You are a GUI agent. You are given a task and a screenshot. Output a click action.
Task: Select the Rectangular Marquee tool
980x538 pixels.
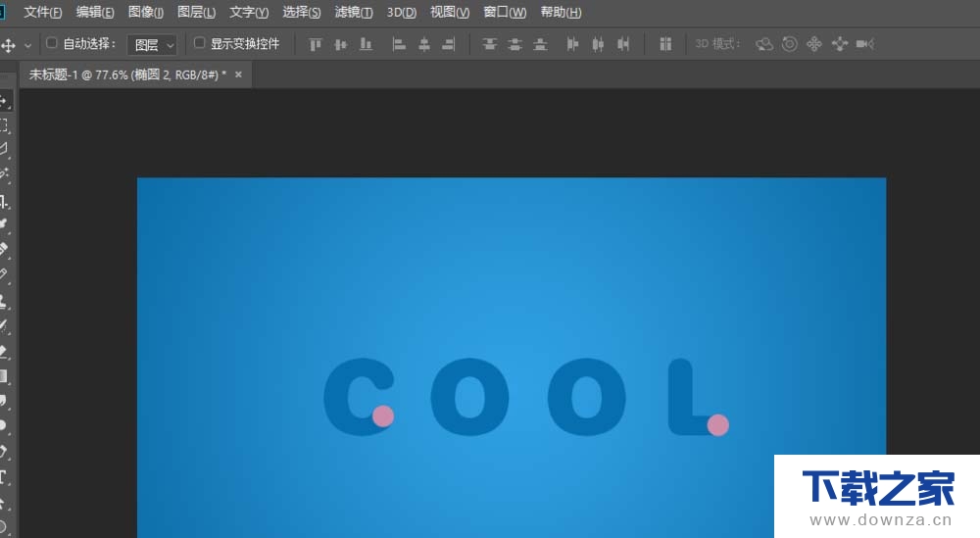(4, 125)
